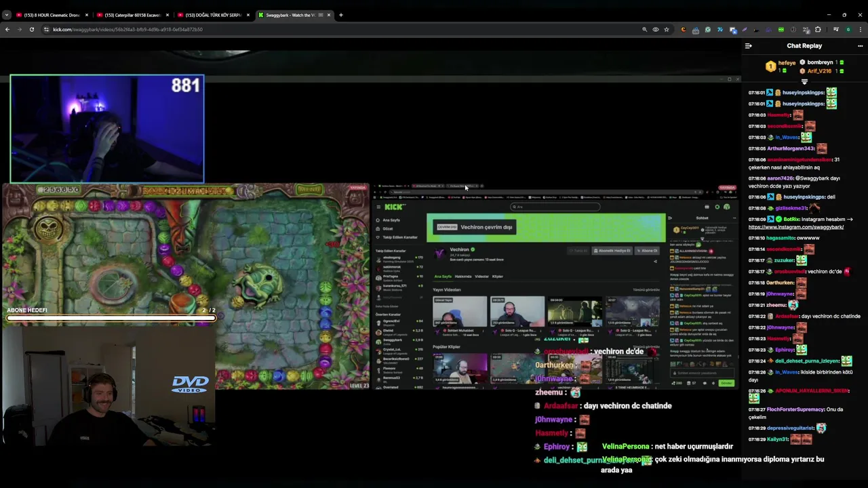The image size is (868, 488).
Task: Open the instagram.com/swaggybark link in chat
Action: tap(796, 227)
